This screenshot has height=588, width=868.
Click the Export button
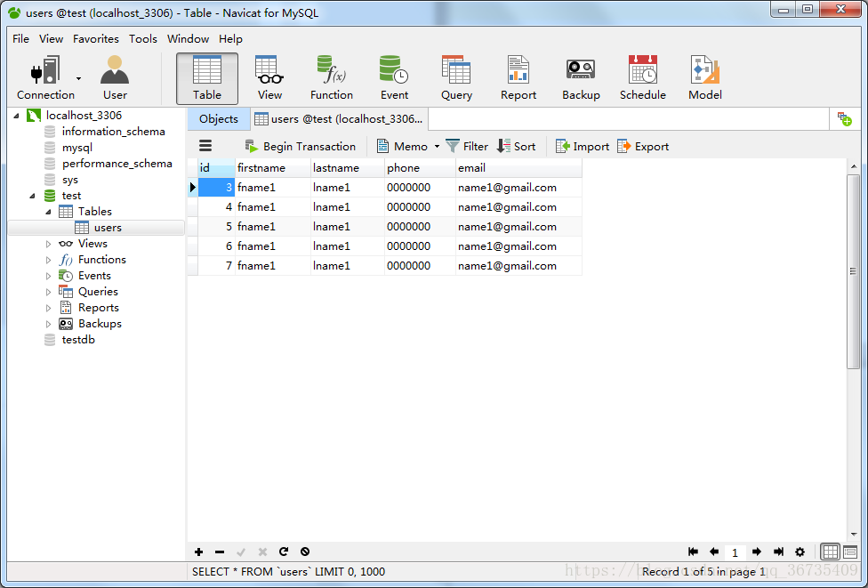coord(643,146)
